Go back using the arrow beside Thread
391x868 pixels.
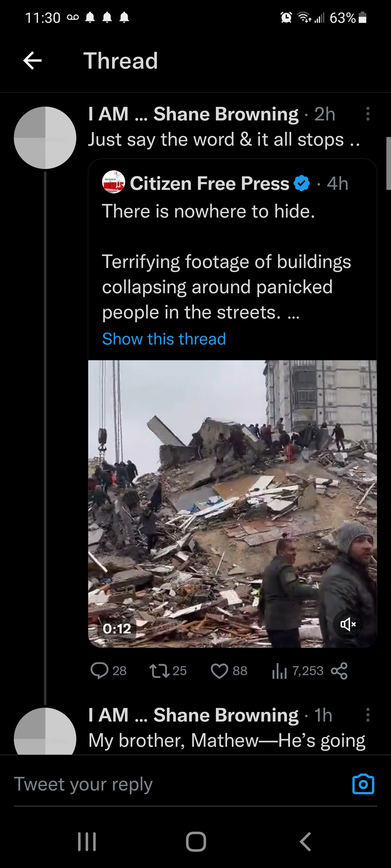tap(32, 61)
